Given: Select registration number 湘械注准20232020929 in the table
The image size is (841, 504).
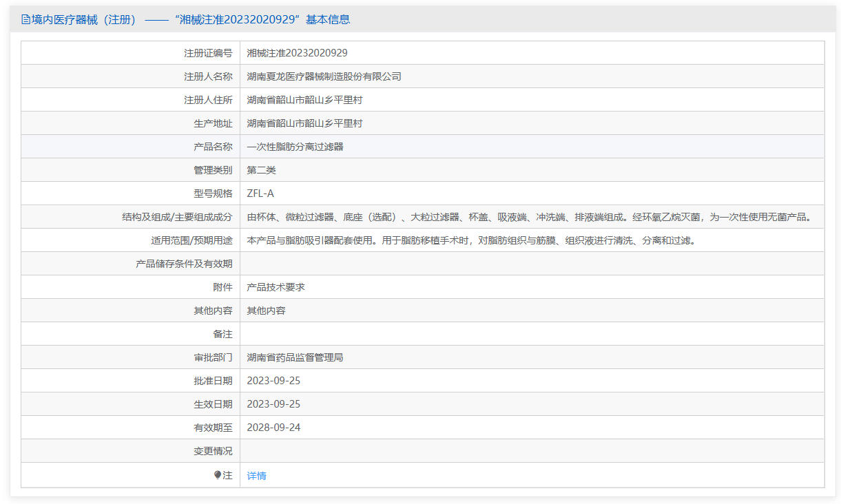Looking at the screenshot, I should click(298, 53).
